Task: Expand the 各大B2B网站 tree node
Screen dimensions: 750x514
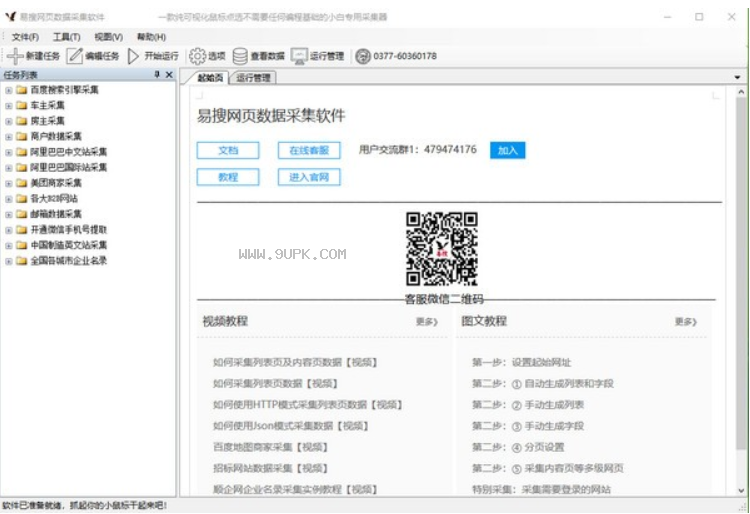Action: click(9, 199)
